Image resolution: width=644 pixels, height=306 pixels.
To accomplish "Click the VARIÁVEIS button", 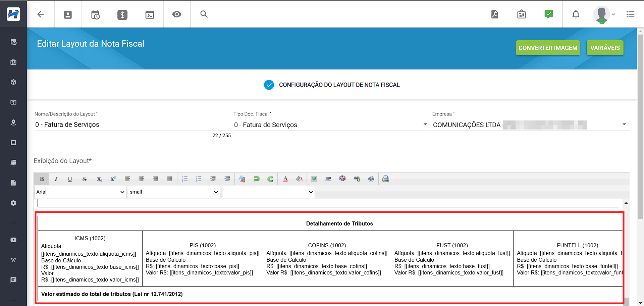I will click(x=605, y=48).
